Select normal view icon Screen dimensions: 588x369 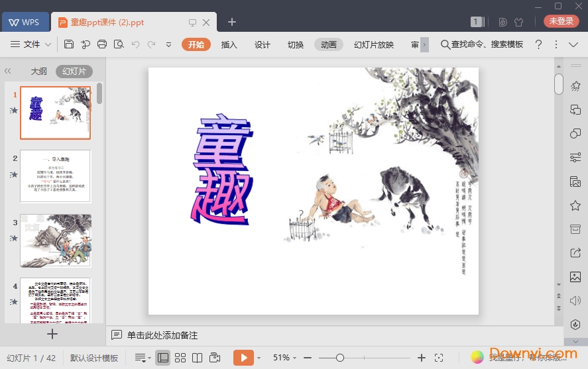[163, 358]
